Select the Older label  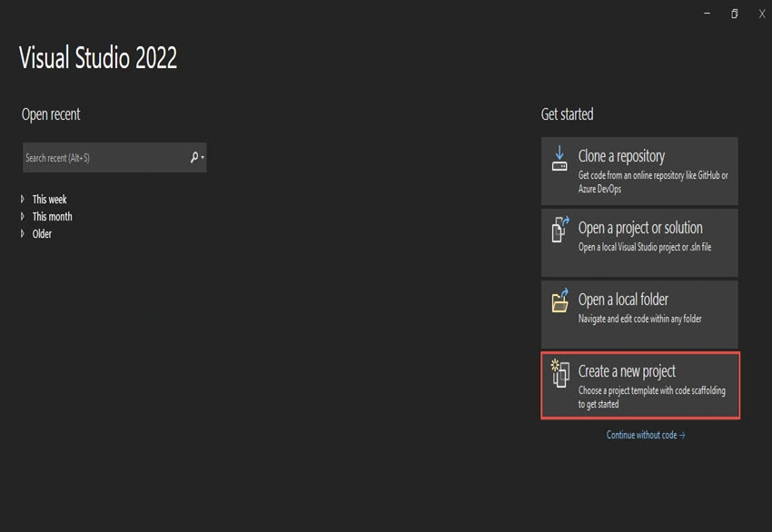coord(42,233)
